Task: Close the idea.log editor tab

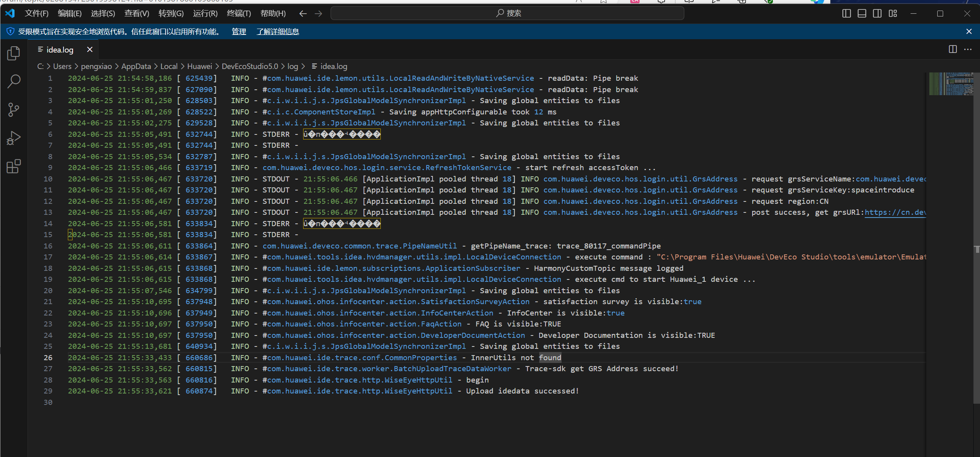Action: pyautogui.click(x=90, y=49)
